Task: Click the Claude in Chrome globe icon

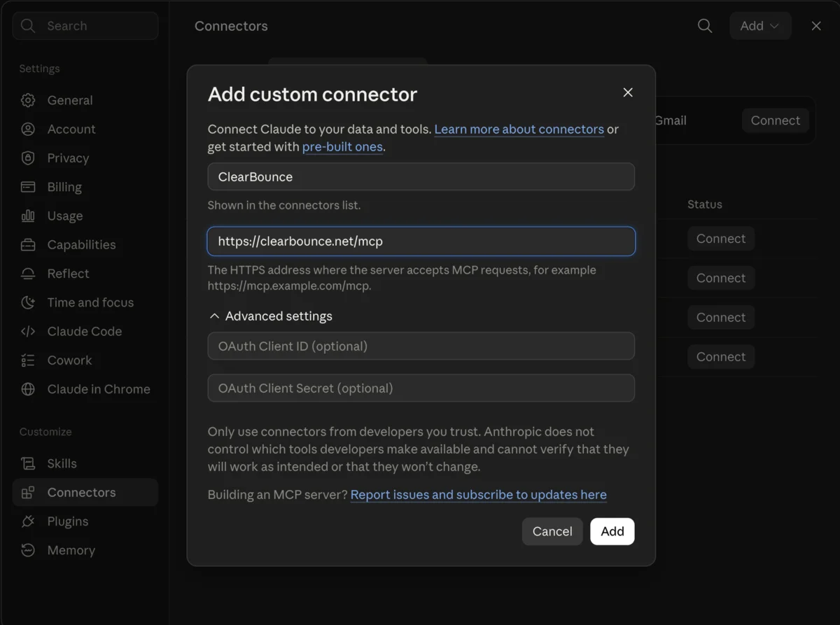Action: (x=28, y=389)
